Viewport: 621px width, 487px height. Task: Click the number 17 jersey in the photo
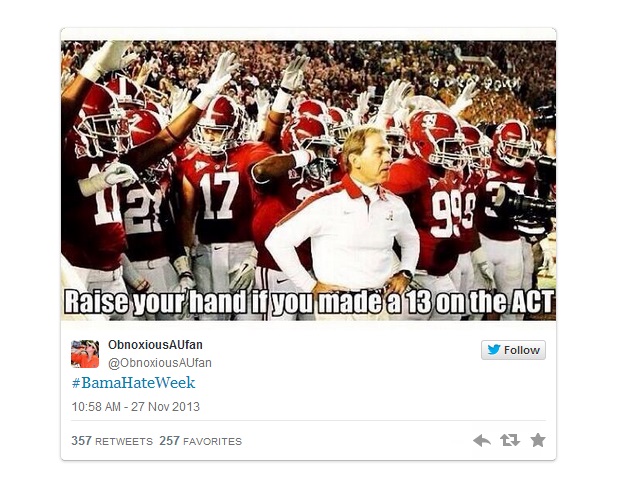[x=219, y=196]
